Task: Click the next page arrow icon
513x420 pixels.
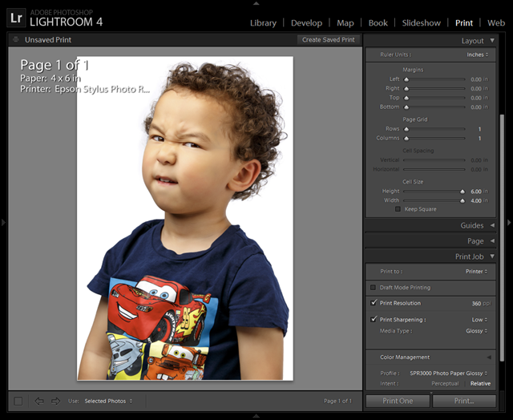Action: (55, 401)
